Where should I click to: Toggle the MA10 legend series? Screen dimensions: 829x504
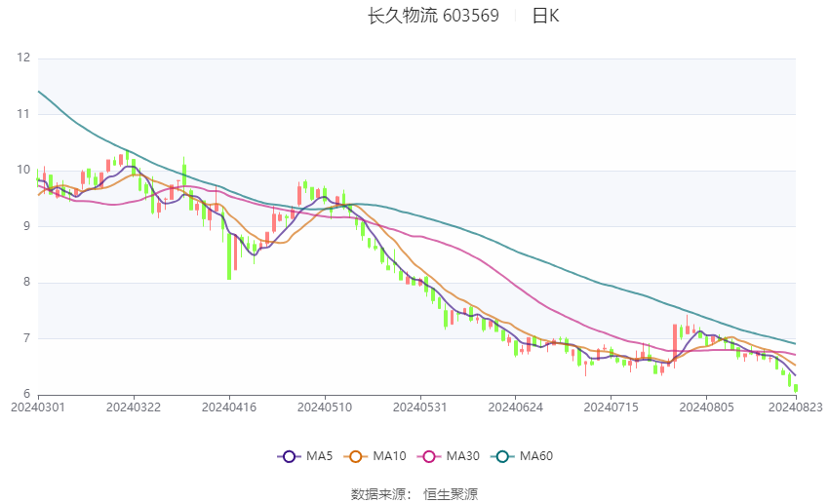point(375,456)
